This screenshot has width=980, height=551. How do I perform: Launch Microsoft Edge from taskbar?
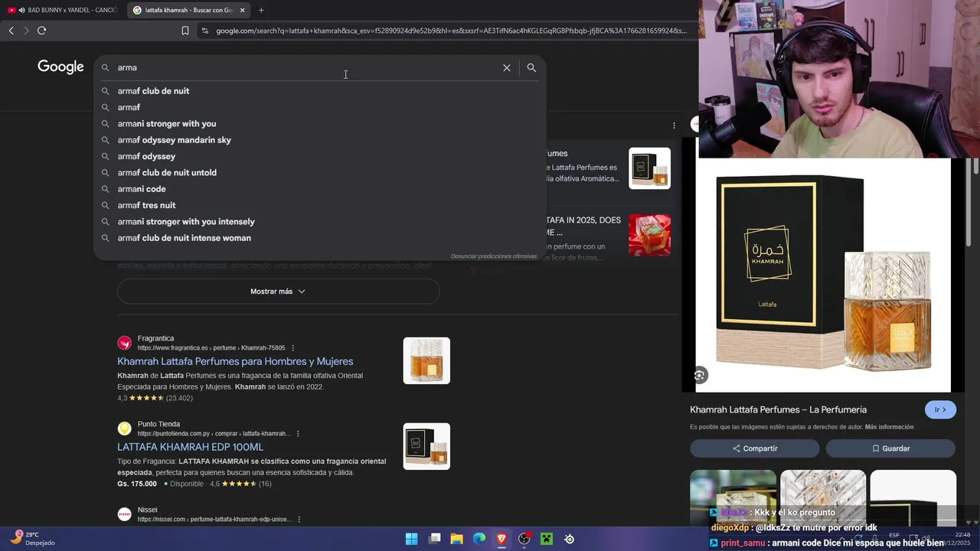(x=479, y=539)
